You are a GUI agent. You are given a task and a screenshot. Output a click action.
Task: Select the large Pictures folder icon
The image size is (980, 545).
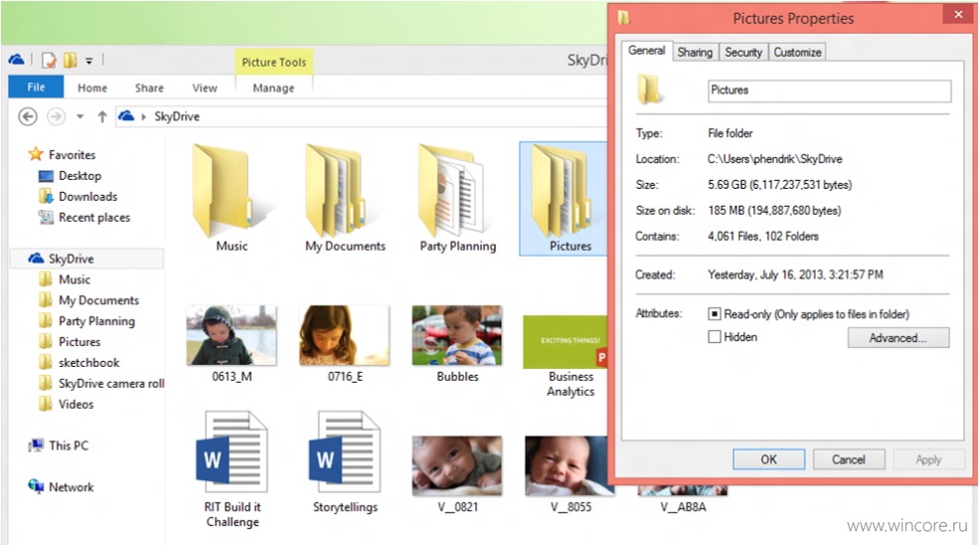tap(565, 198)
